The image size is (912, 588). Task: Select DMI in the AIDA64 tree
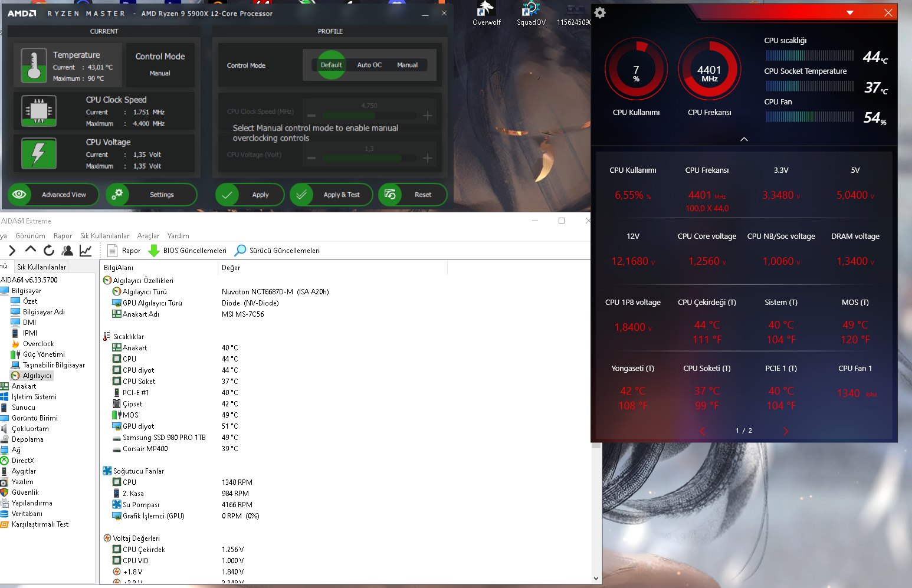29,323
